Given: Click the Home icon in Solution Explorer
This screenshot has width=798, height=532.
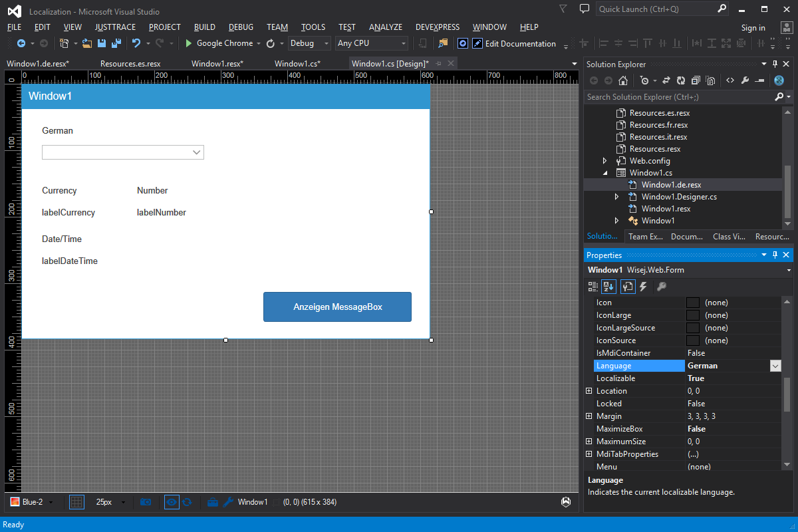Looking at the screenshot, I should [x=623, y=80].
